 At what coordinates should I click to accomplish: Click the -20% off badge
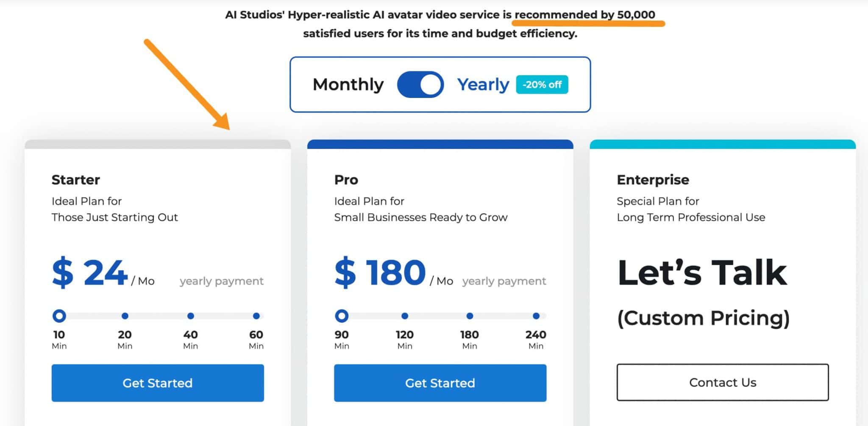tap(542, 84)
